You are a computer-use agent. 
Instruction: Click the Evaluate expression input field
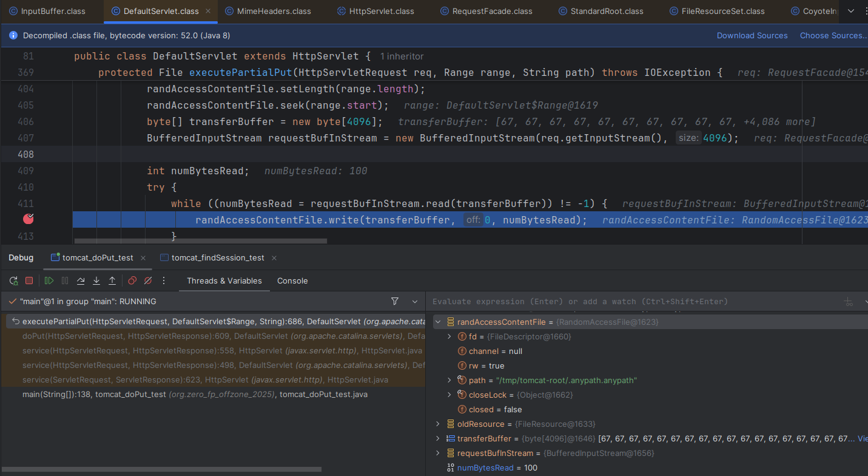(607, 301)
